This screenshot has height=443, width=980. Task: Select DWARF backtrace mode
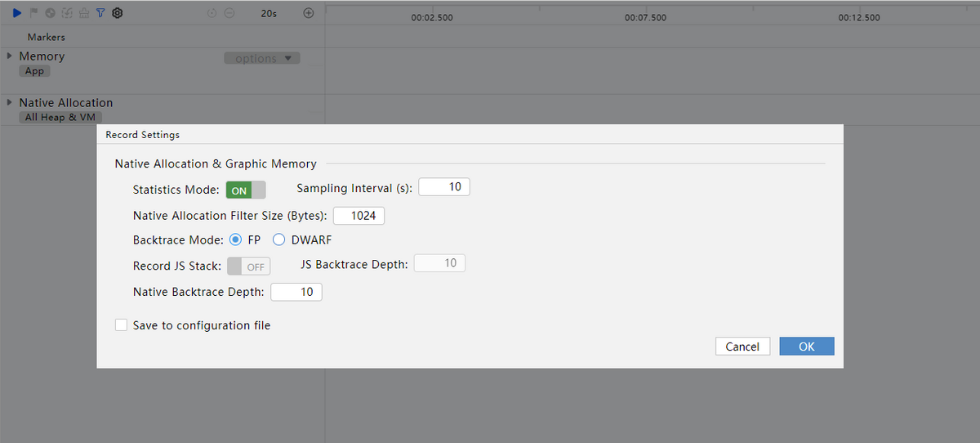point(279,240)
